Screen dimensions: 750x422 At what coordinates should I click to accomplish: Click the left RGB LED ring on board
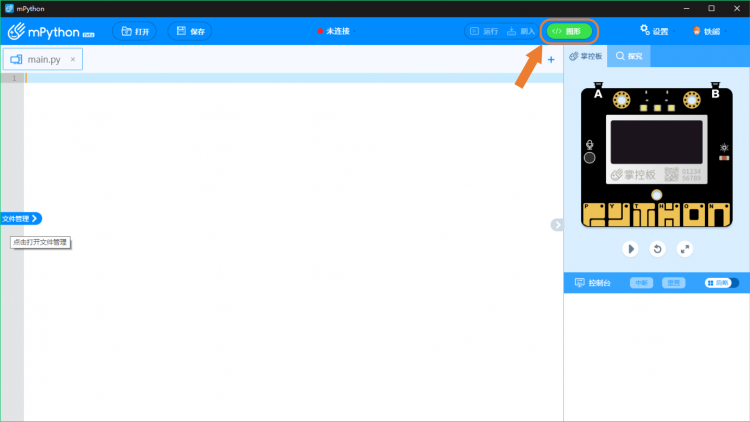click(621, 100)
